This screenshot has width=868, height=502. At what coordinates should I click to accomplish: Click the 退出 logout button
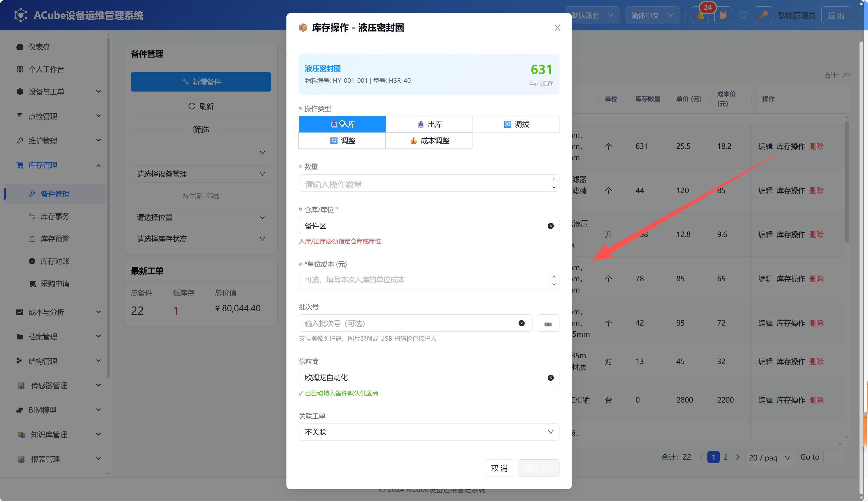point(836,15)
